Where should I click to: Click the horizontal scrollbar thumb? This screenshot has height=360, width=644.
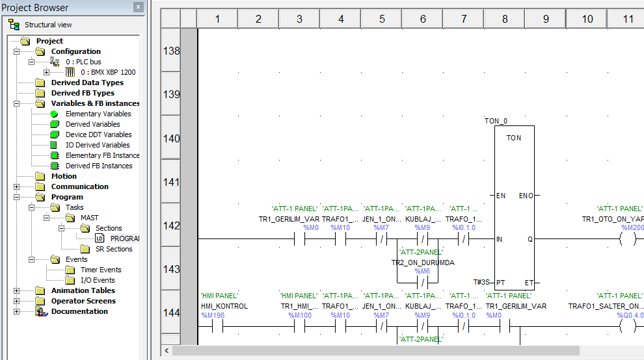(376, 350)
